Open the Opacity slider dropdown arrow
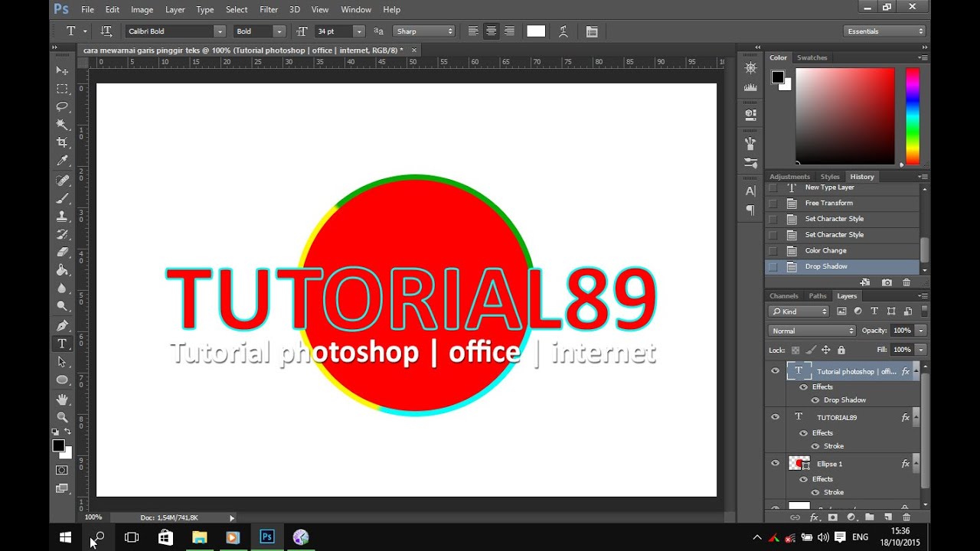The image size is (980, 551). [921, 331]
